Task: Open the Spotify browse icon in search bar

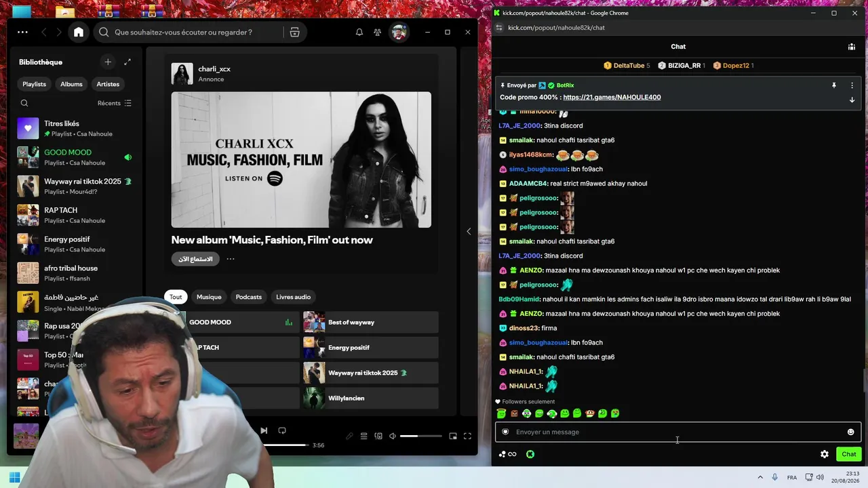Action: (294, 32)
